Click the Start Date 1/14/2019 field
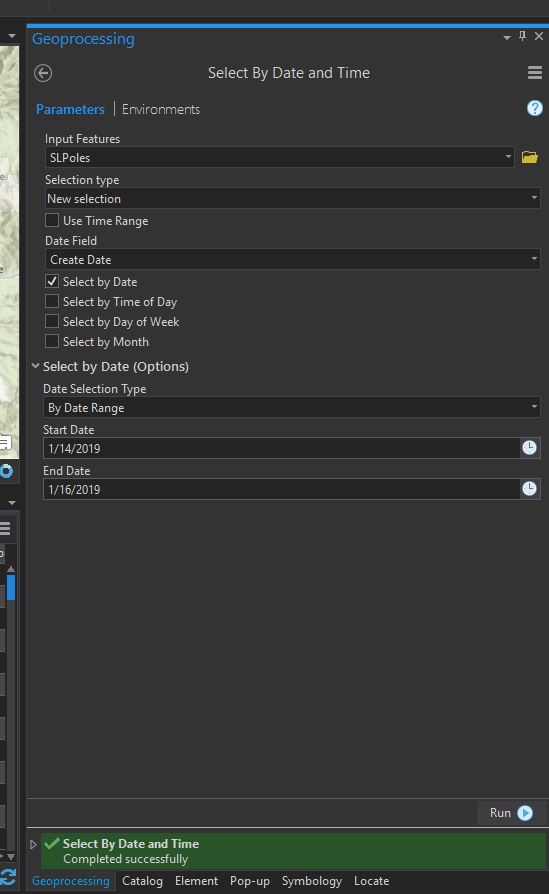 pos(282,448)
